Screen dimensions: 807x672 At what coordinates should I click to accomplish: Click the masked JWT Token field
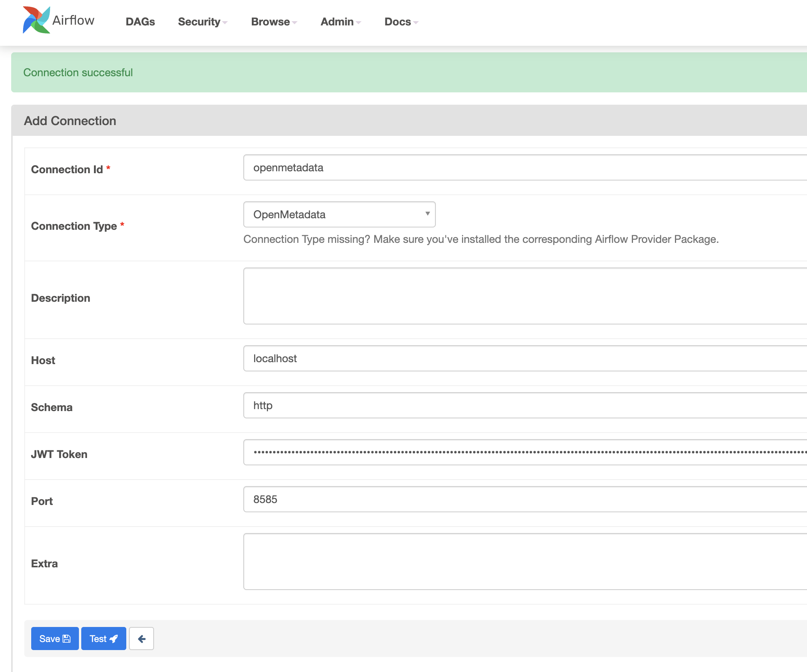pyautogui.click(x=524, y=453)
